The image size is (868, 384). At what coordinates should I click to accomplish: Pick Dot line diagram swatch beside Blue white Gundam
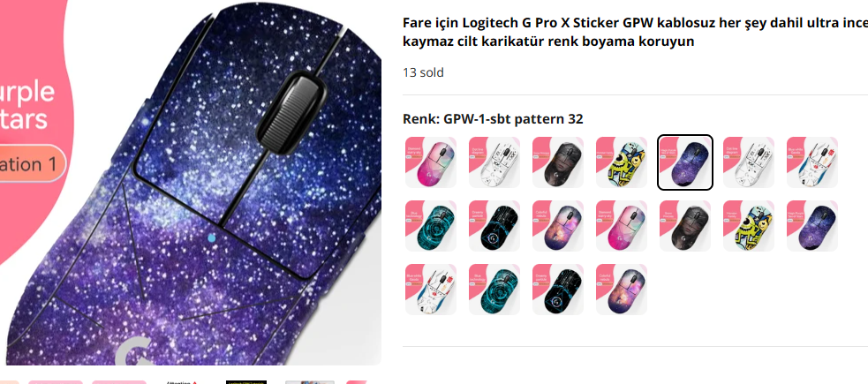point(749,162)
